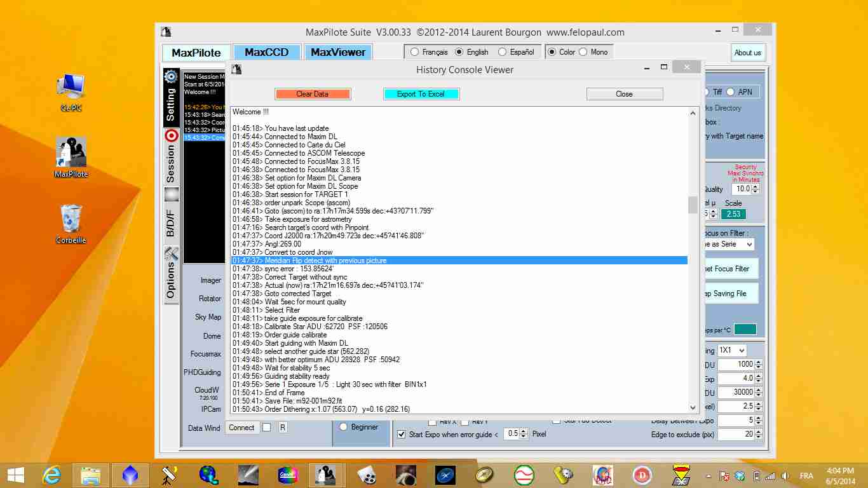Switch to the MaxCCD tab
The height and width of the screenshot is (488, 868).
267,53
